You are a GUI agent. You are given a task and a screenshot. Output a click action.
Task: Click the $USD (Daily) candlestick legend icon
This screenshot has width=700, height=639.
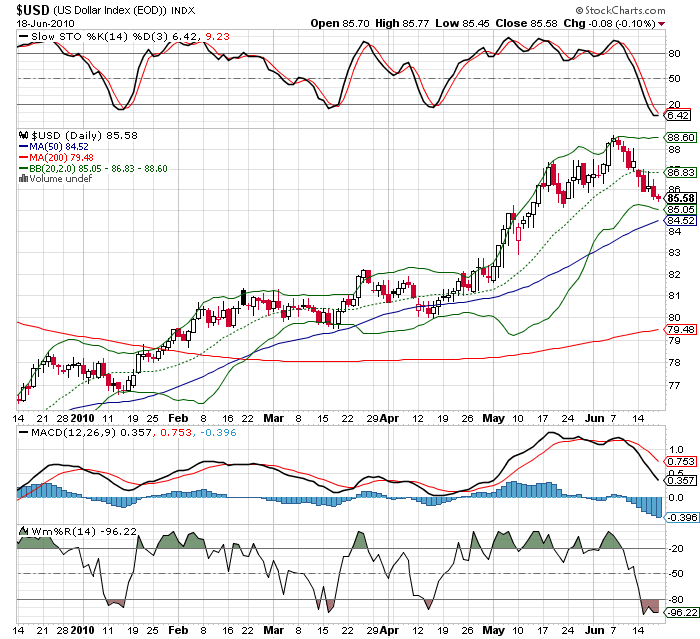[24, 135]
